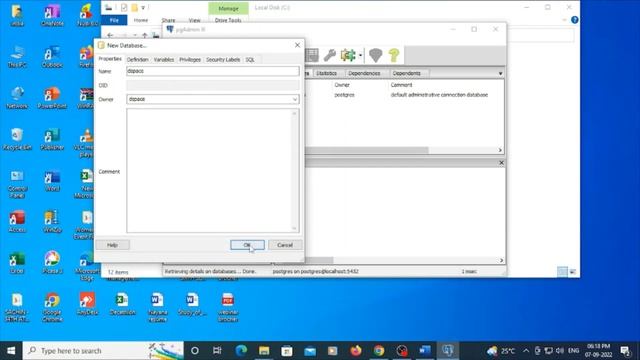Image resolution: width=640 pixels, height=360 pixels.
Task: Open Share ribbon tab in File Explorer
Action: pyautogui.click(x=168, y=20)
